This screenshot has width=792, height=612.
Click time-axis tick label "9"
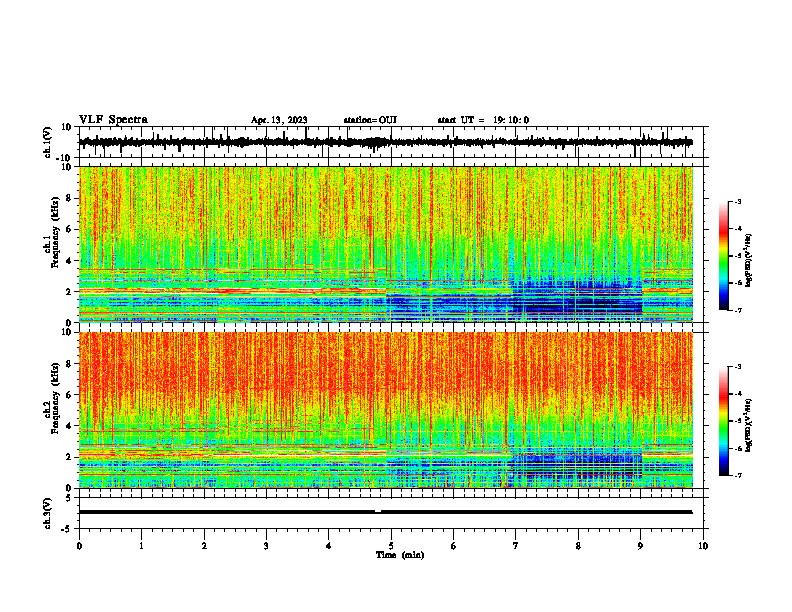[x=640, y=546]
